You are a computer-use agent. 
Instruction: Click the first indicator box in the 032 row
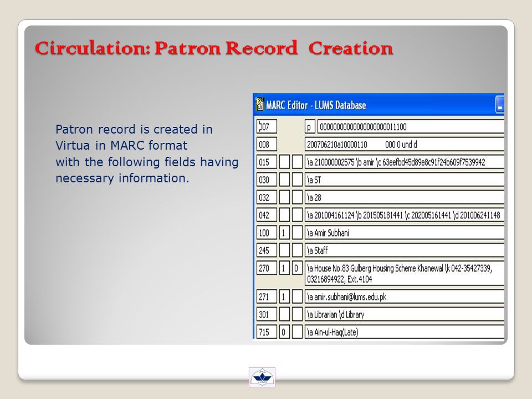284,197
